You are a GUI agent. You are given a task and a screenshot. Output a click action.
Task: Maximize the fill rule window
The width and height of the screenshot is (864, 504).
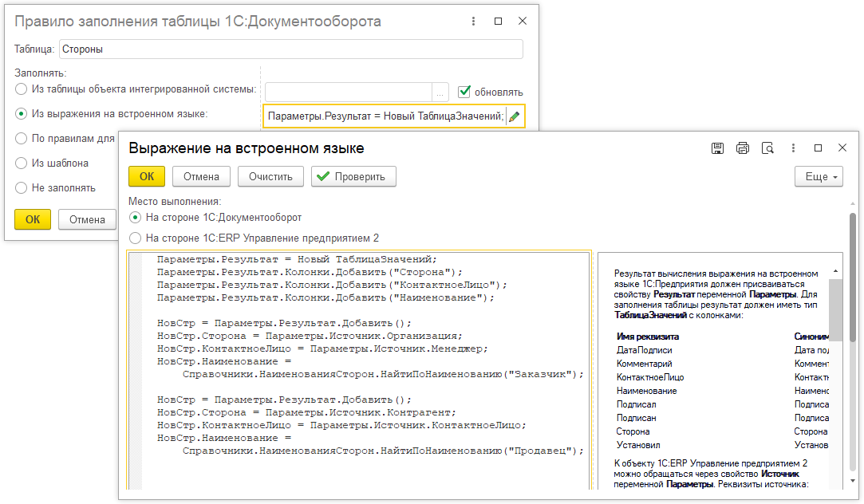498,21
